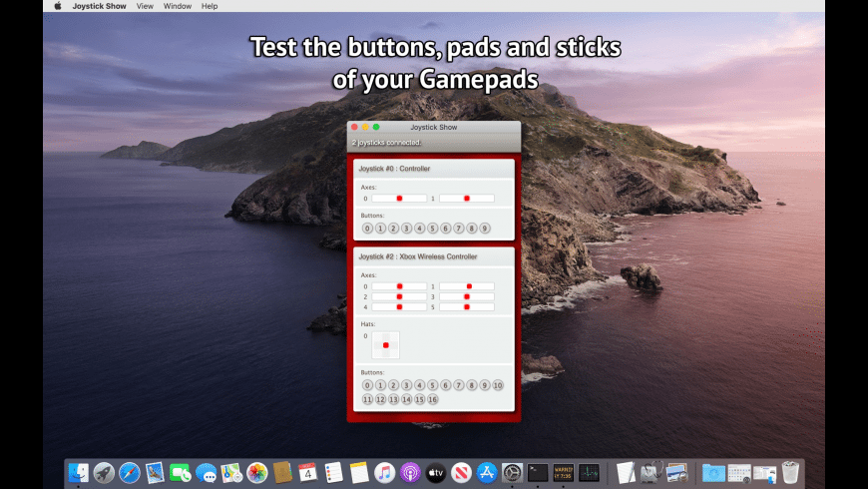The width and height of the screenshot is (868, 489).
Task: Open Preview app in the Dock
Action: point(676,473)
